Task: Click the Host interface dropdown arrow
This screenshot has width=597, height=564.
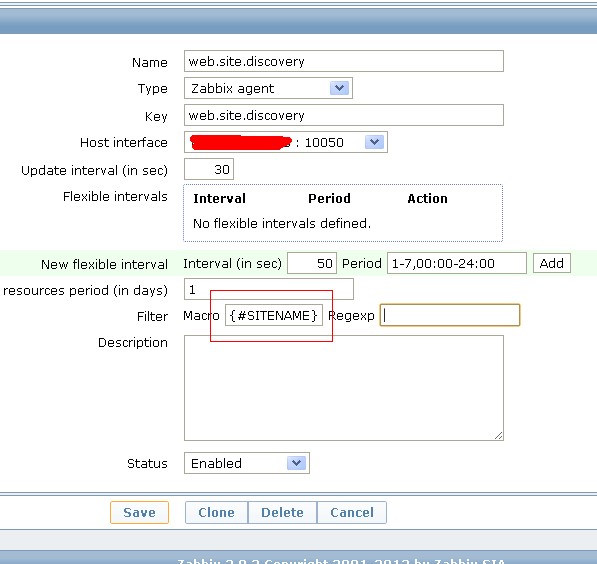Action: (374, 142)
